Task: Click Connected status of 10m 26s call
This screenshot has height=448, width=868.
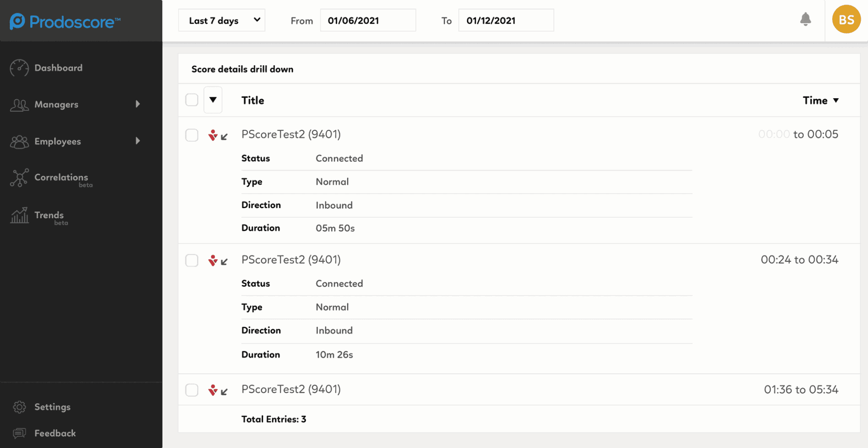Action: [x=339, y=284]
